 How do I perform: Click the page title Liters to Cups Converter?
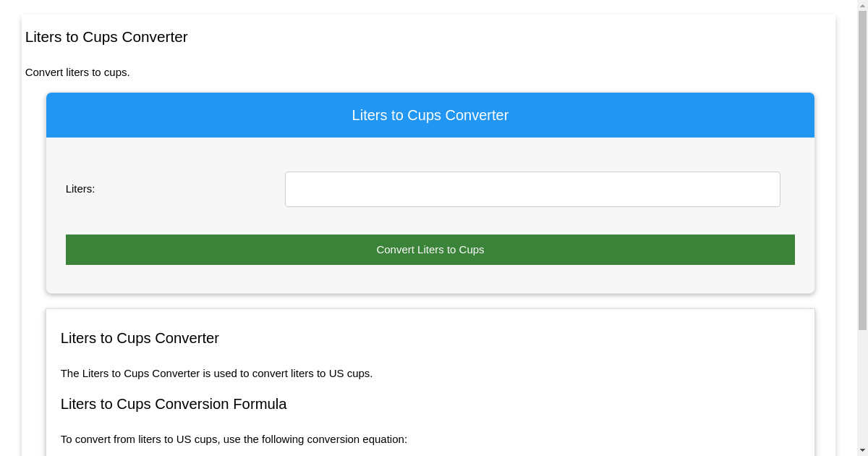pyautogui.click(x=106, y=37)
